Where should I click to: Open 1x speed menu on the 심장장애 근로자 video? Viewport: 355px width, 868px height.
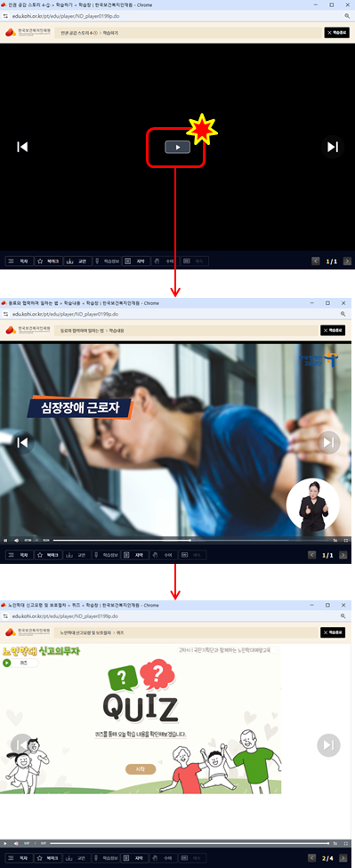point(335,540)
